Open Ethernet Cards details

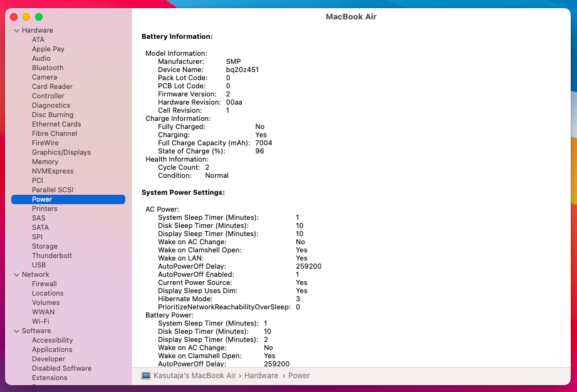click(x=56, y=124)
